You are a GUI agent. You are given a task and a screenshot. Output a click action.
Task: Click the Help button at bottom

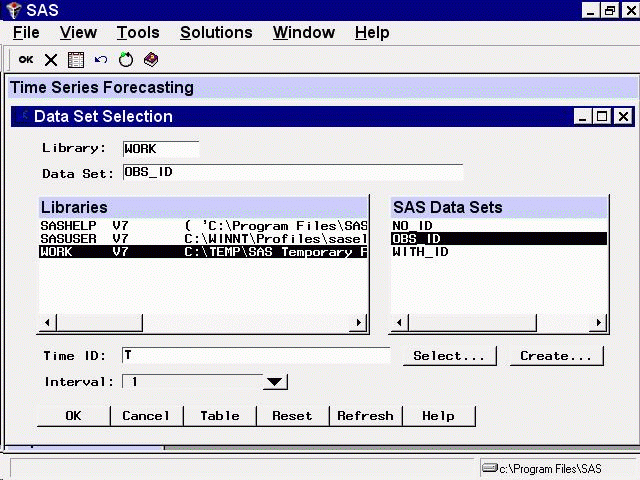tap(439, 416)
